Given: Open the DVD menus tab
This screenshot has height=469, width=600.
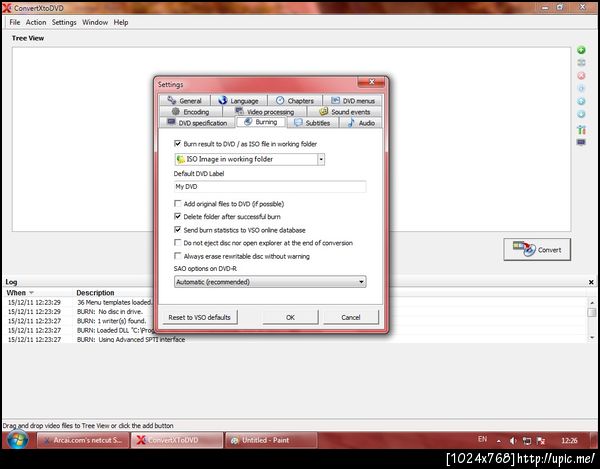Looking at the screenshot, I should tap(352, 101).
